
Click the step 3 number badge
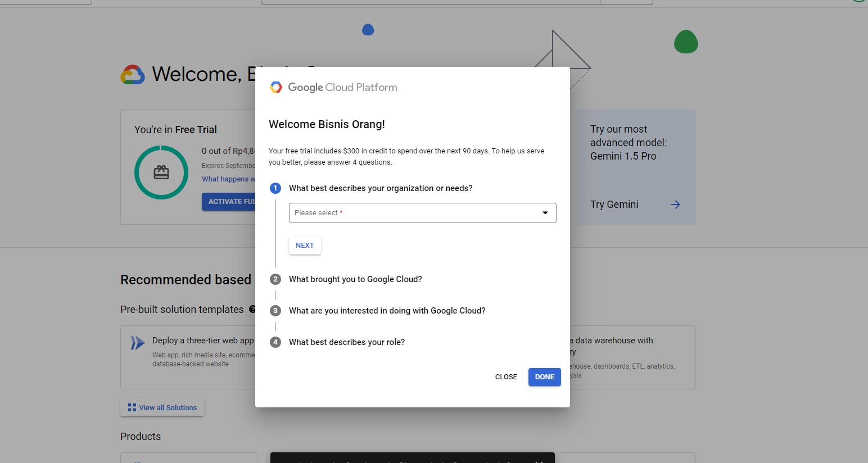pyautogui.click(x=275, y=311)
